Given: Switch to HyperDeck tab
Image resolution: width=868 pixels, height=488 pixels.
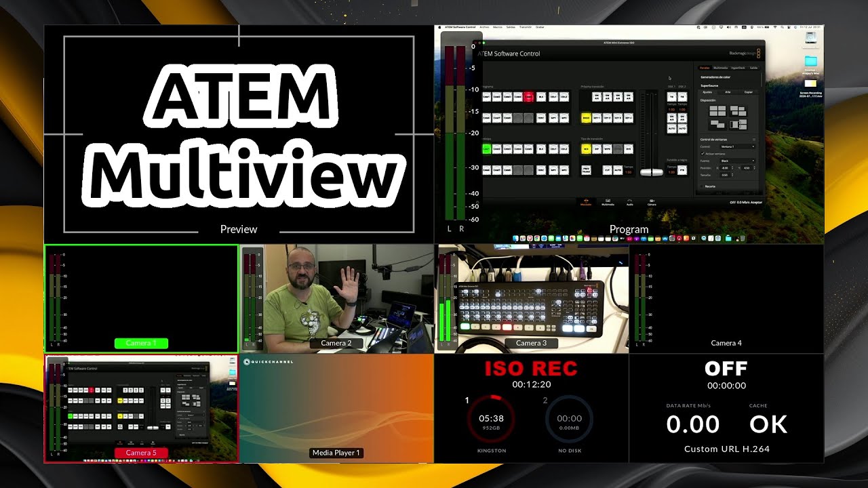Looking at the screenshot, I should coord(738,68).
